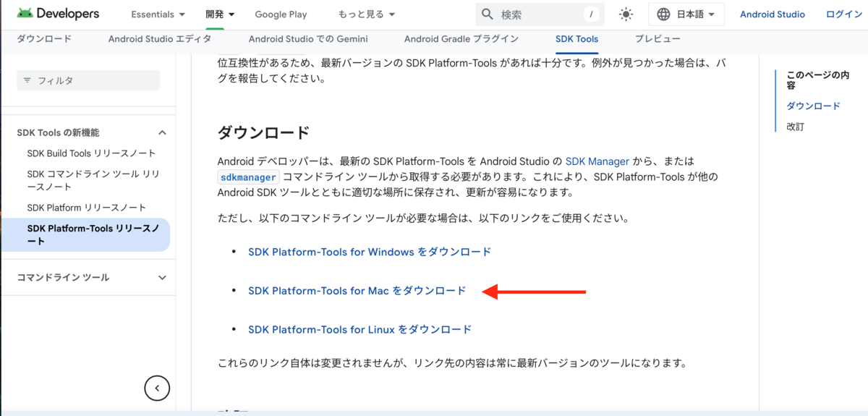This screenshot has height=416, width=868.
Task: Switch to the ダウンロード tab
Action: (44, 39)
